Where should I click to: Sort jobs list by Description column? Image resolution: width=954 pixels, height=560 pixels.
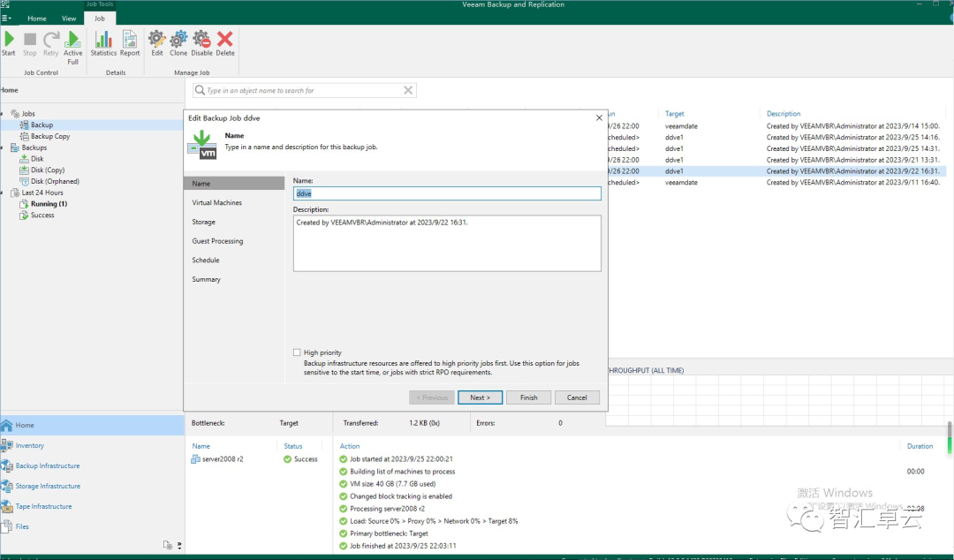(783, 114)
